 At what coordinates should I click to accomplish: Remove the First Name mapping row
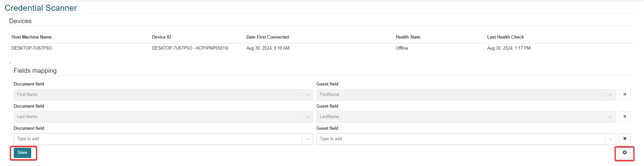click(x=625, y=95)
